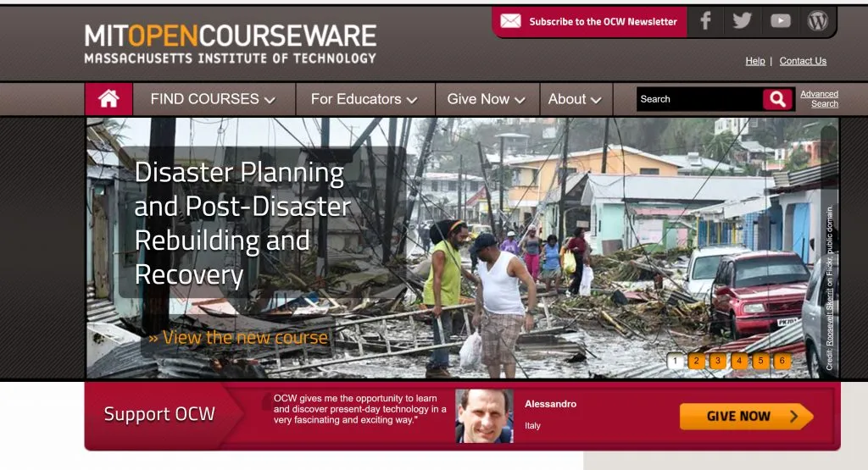Click inside the Search input field

699,100
